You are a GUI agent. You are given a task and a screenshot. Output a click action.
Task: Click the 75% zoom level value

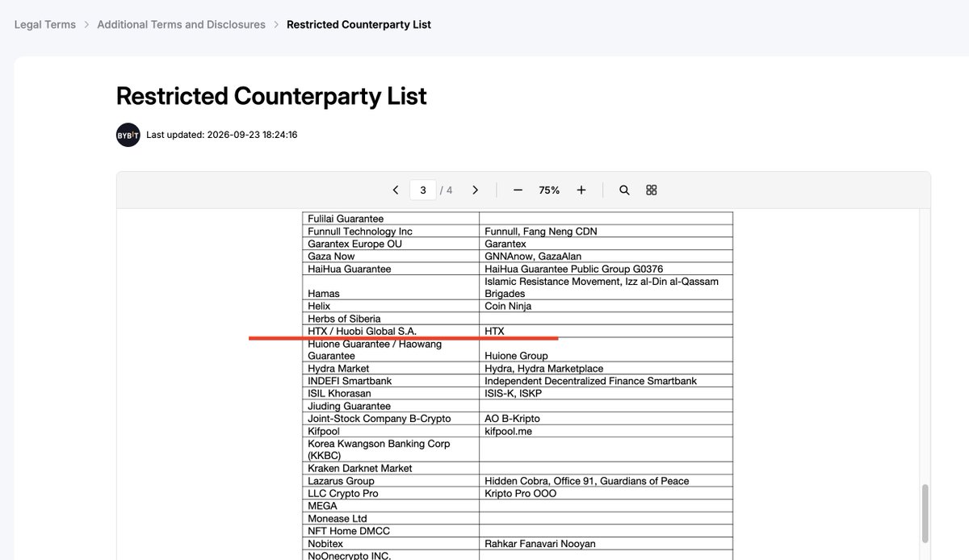click(550, 190)
